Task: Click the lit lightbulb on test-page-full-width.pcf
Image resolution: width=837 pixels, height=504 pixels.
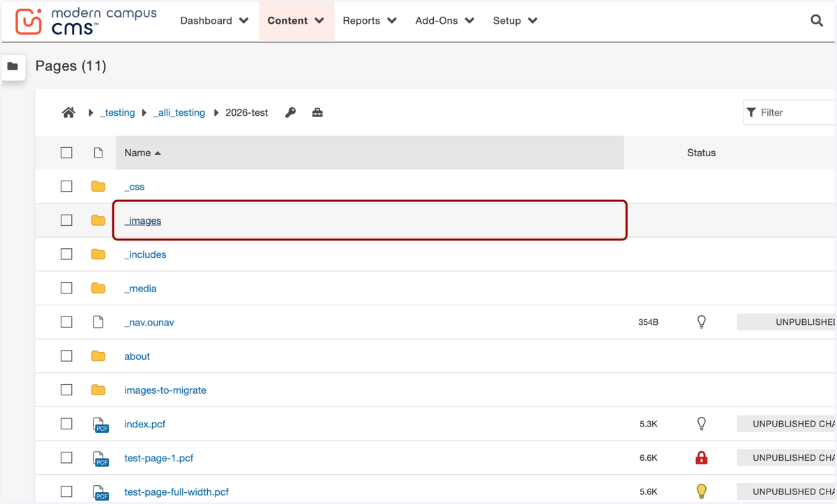Action: click(702, 491)
